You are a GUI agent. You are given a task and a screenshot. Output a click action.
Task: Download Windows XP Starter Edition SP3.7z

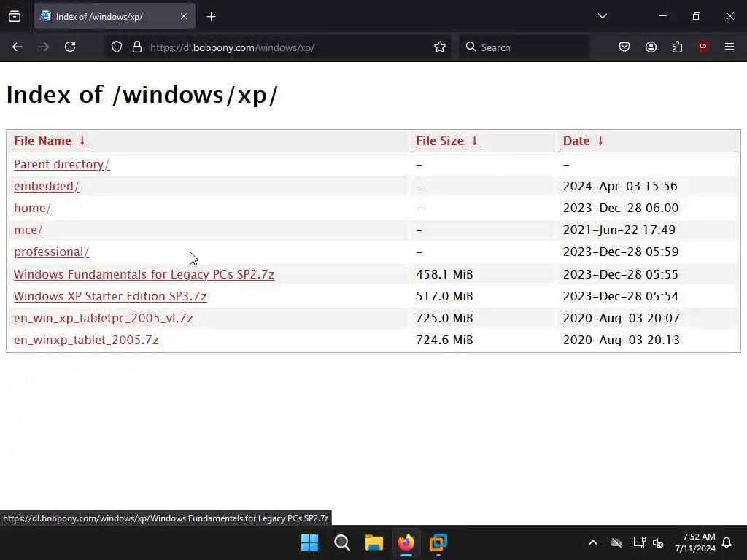[110, 296]
